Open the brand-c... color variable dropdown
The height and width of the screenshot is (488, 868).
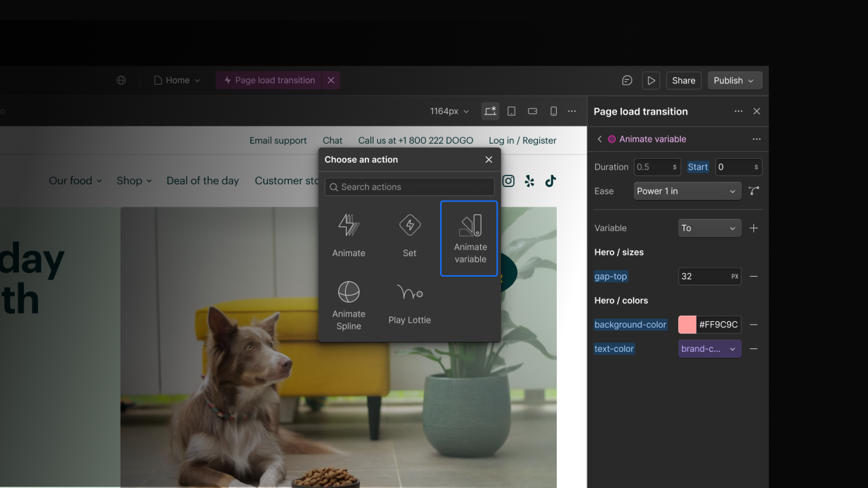[x=709, y=348]
